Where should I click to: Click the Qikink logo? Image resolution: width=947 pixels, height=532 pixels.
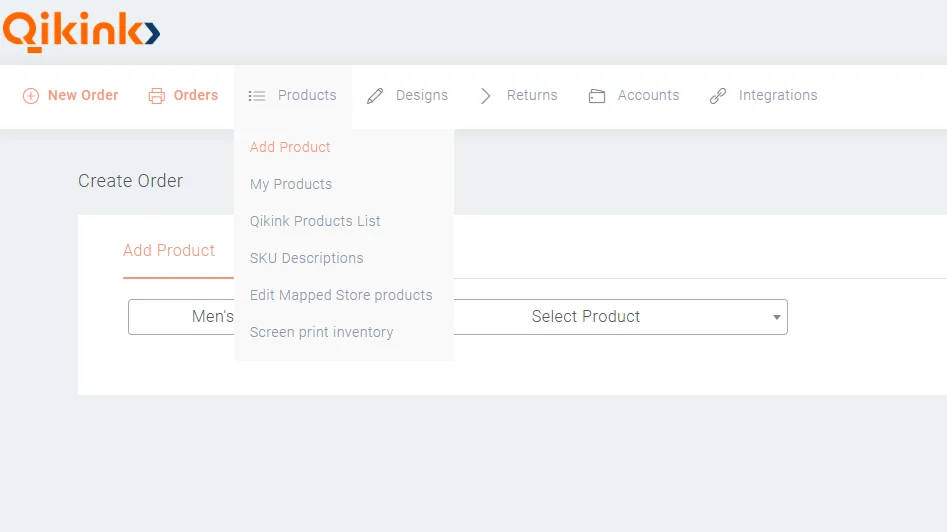click(x=82, y=31)
